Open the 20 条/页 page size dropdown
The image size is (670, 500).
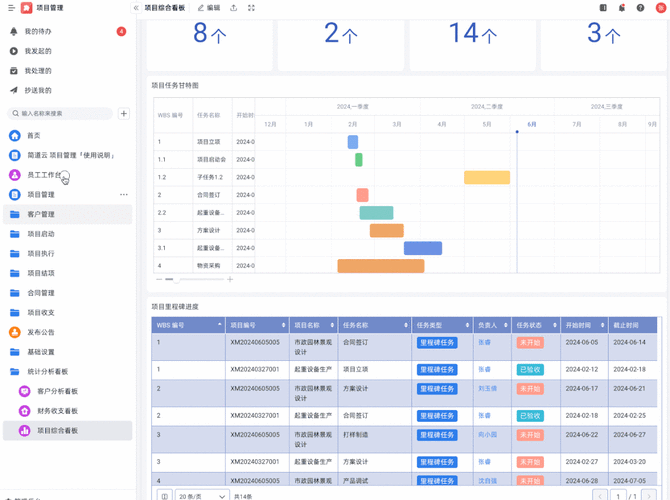click(202, 496)
